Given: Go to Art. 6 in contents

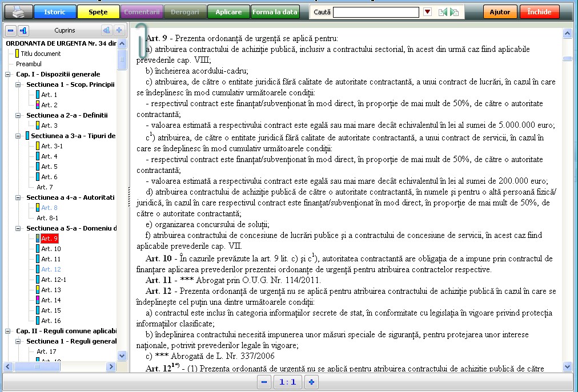Looking at the screenshot, I should [x=49, y=177].
